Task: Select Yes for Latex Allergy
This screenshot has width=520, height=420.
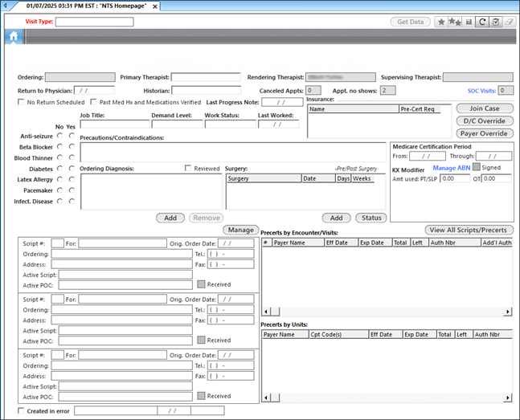Action: pos(72,179)
